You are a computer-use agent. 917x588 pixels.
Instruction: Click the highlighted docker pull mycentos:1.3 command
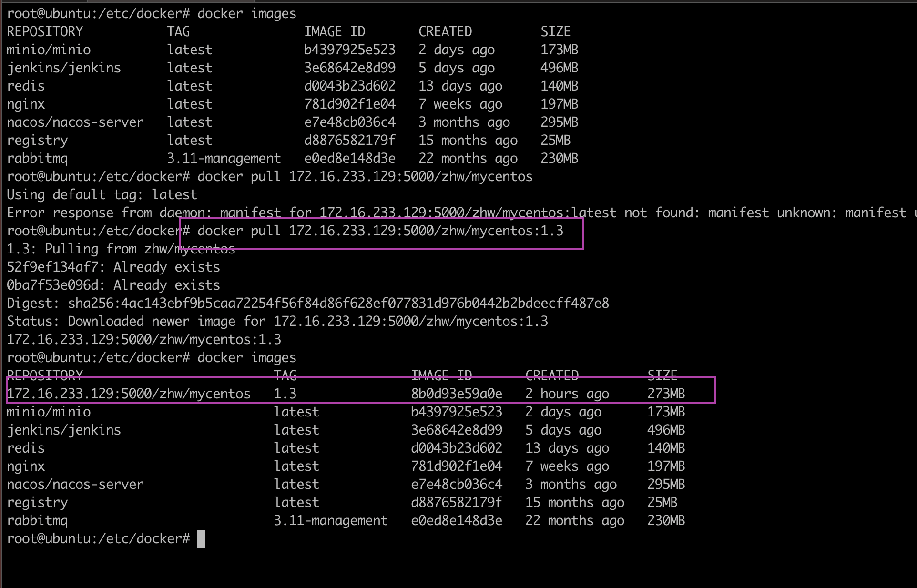tap(380, 231)
